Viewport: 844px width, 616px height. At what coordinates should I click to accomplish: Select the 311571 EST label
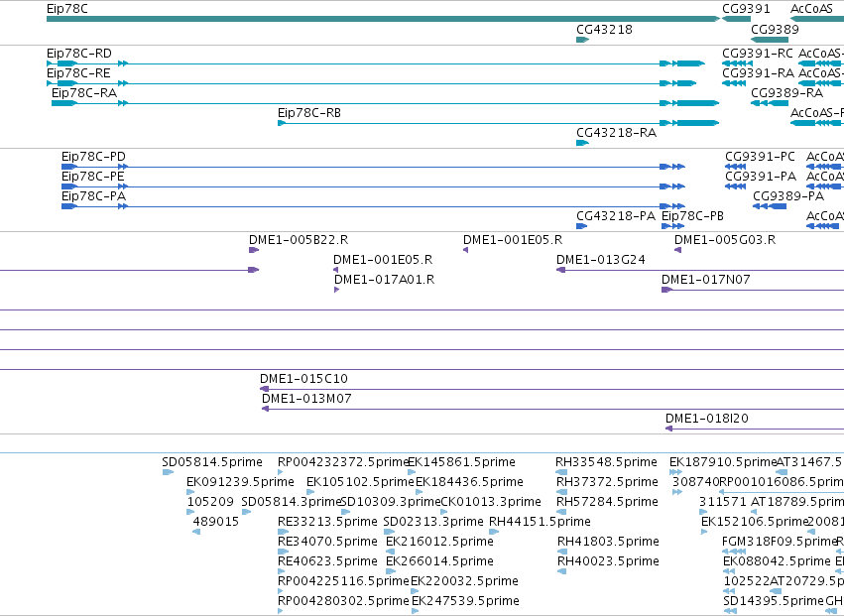pyautogui.click(x=723, y=502)
